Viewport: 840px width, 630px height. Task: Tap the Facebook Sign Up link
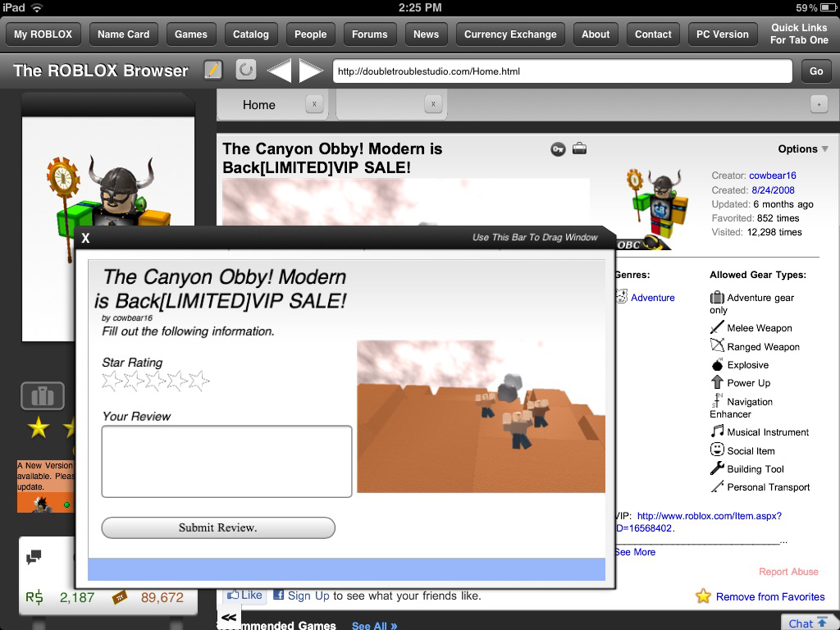pos(308,596)
